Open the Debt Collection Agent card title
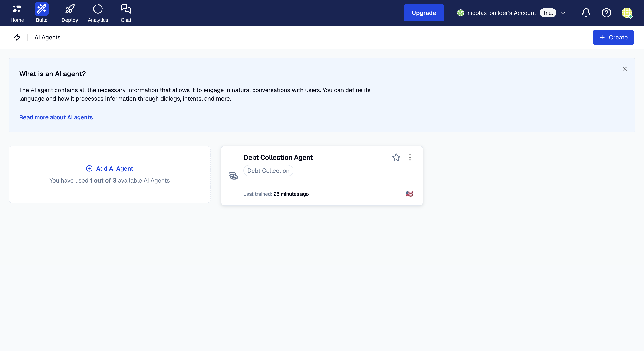This screenshot has width=644, height=351. (278, 157)
